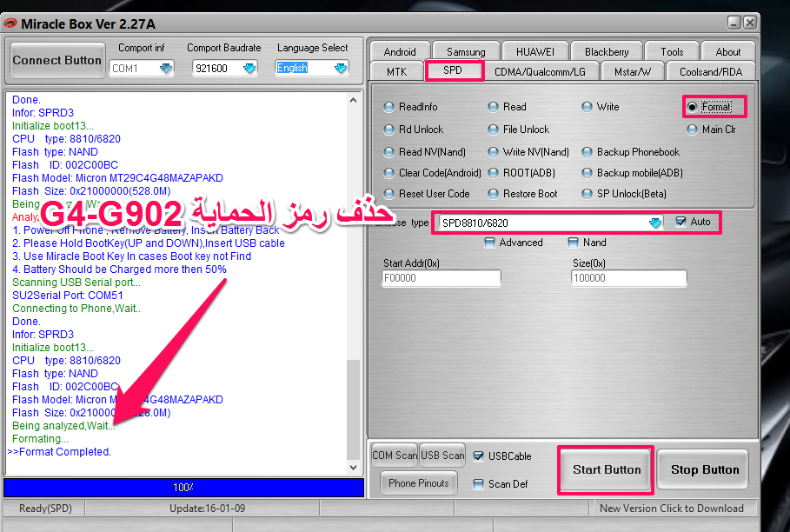The image size is (790, 532).
Task: Select the Clear Code(Android) radio option
Action: pos(432,173)
